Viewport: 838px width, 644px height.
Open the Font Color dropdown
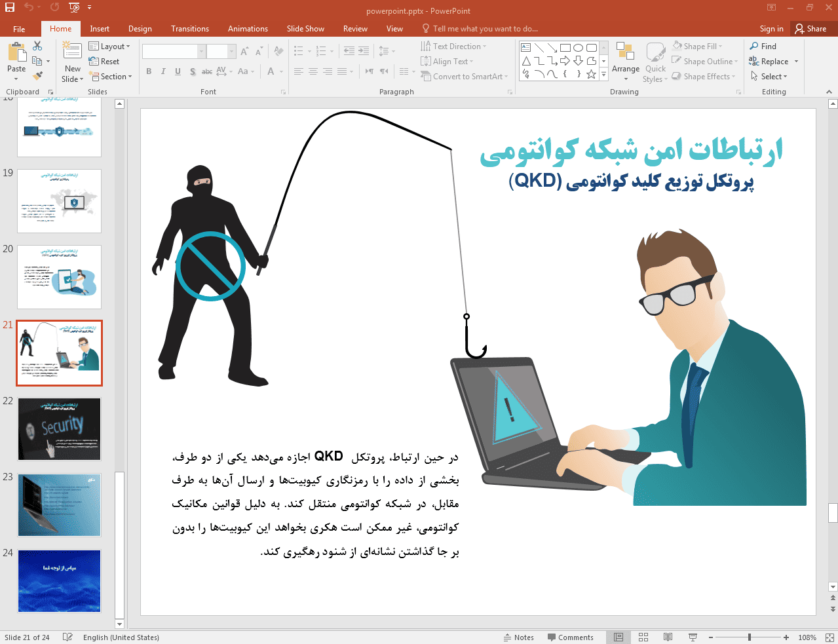pyautogui.click(x=281, y=71)
